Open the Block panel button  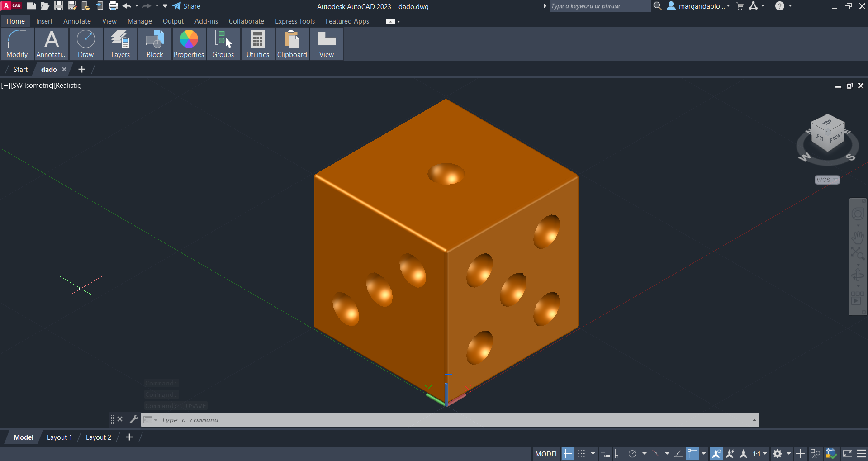click(x=155, y=44)
